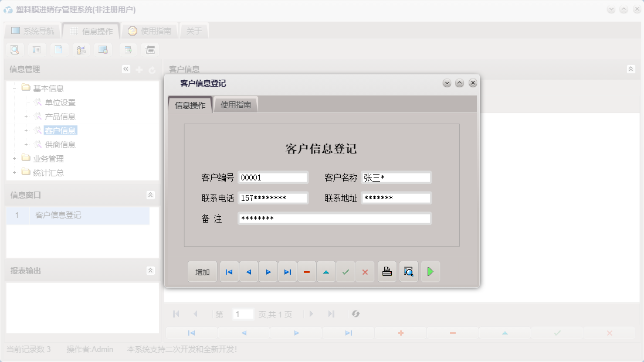Expand the 业务管理 folder
644x362 pixels.
pos(13,158)
